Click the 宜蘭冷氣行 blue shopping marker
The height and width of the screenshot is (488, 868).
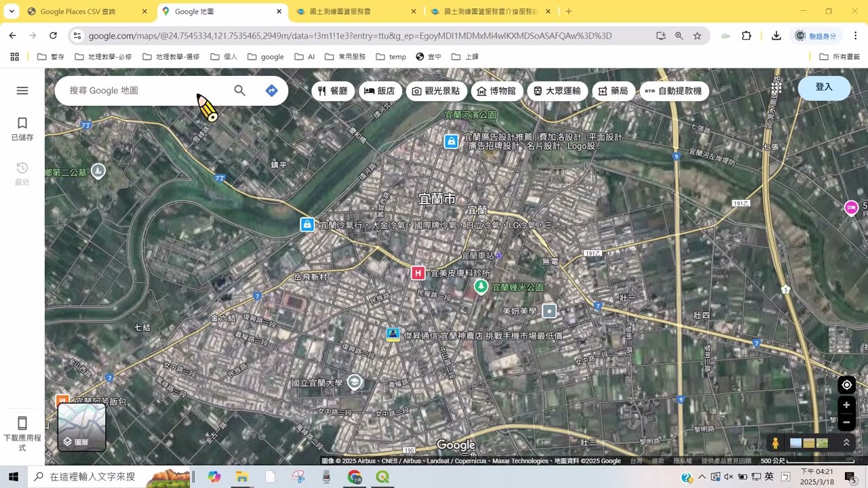(307, 224)
